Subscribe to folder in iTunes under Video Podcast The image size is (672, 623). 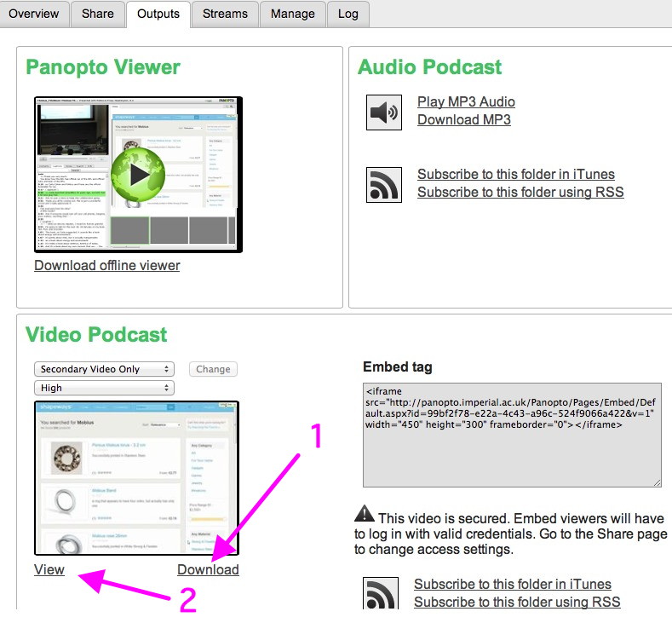(513, 584)
